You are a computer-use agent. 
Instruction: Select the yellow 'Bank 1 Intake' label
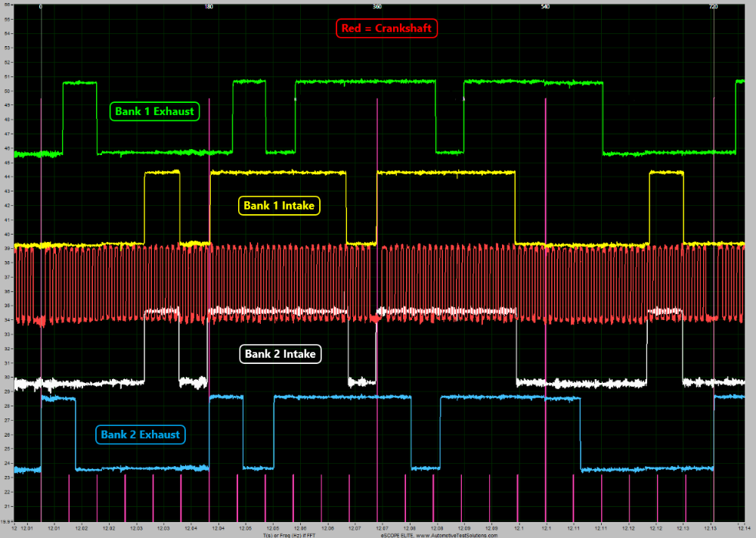[x=280, y=205]
